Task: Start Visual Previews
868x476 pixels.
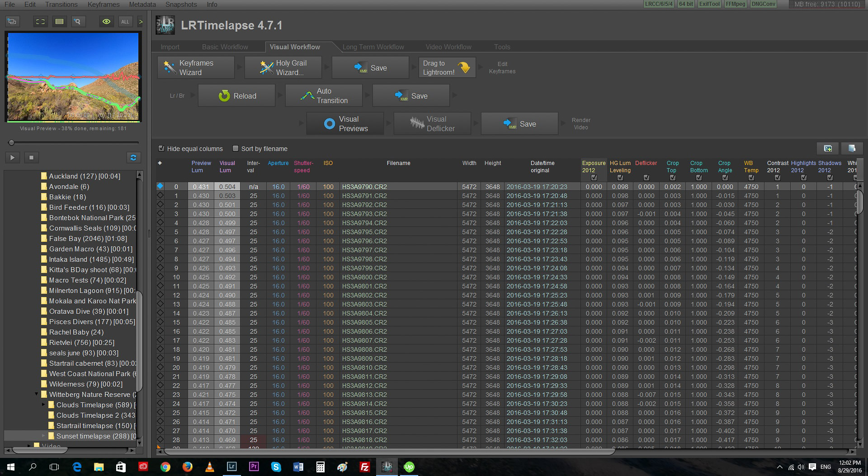Action: coord(345,124)
